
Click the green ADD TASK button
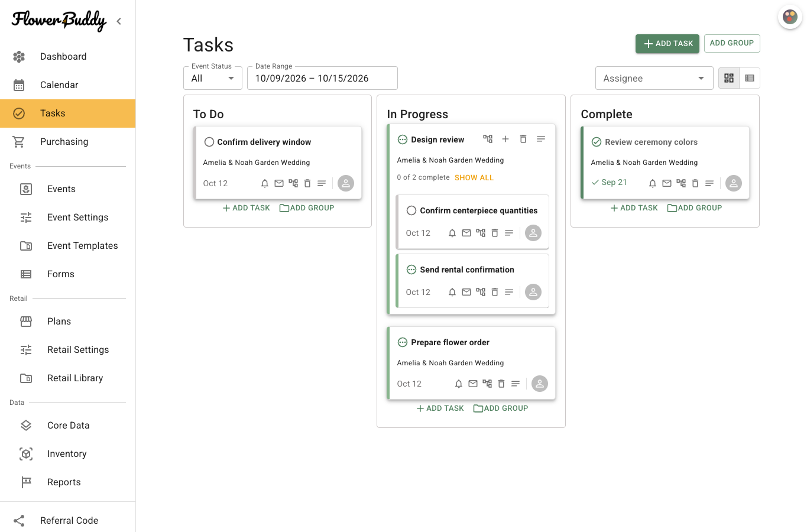[667, 44]
